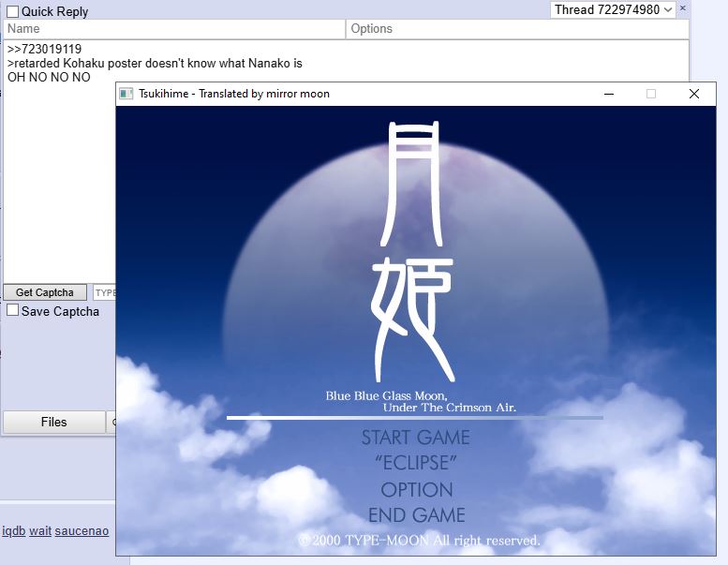Click the quoted post number >>723019119
Image resolution: width=728 pixels, height=565 pixels.
click(45, 49)
